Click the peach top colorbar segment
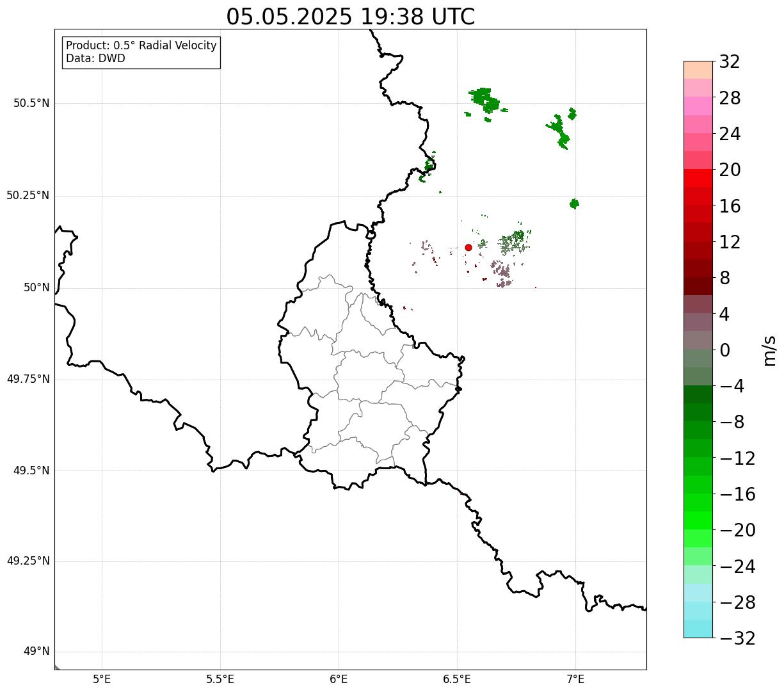Image resolution: width=784 pixels, height=692 pixels. pos(698,70)
